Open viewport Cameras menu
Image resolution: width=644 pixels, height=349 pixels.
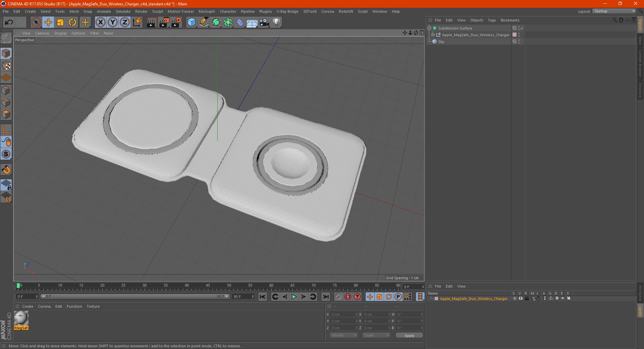pos(42,33)
